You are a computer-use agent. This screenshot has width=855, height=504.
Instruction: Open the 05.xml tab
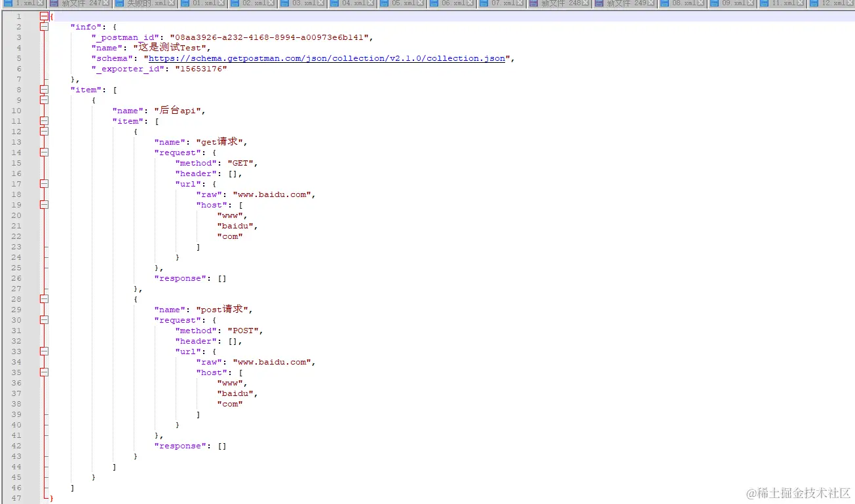click(x=402, y=3)
